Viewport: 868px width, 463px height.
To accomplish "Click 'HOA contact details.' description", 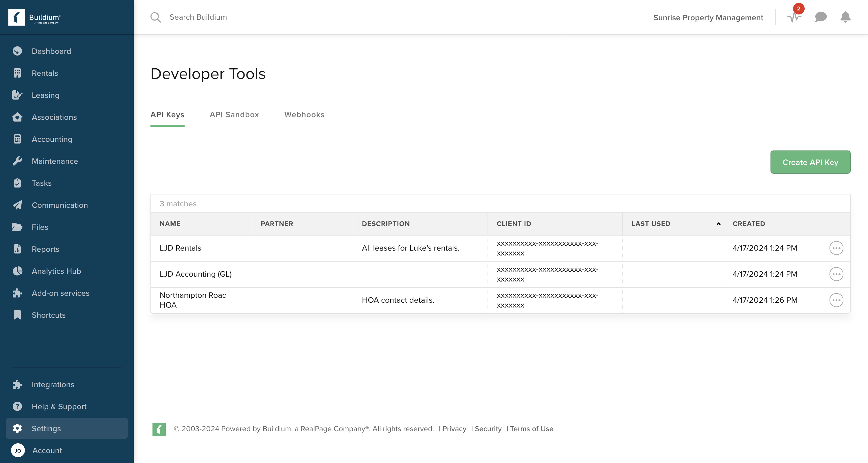I will [398, 300].
